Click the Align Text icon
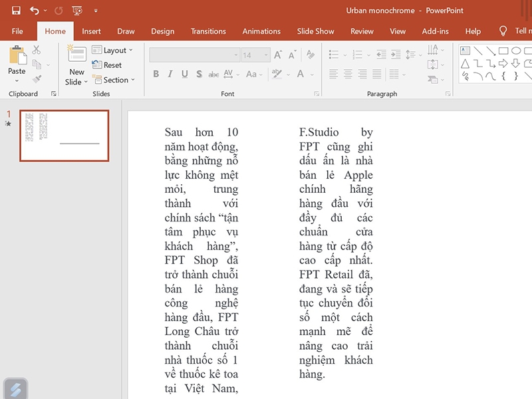This screenshot has height=399, width=532. point(433,64)
